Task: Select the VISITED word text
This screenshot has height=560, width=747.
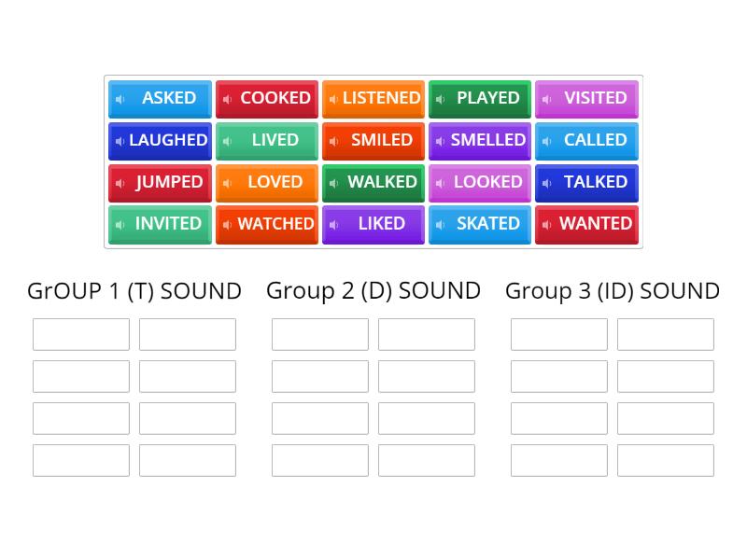Action: point(596,98)
